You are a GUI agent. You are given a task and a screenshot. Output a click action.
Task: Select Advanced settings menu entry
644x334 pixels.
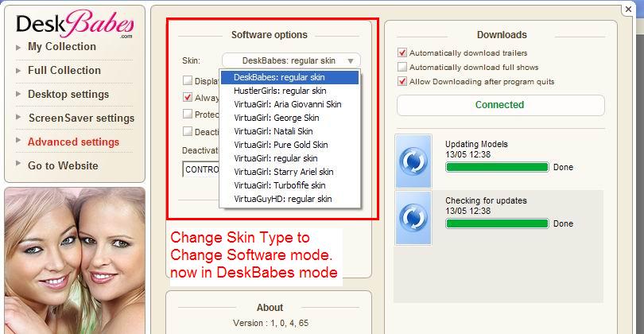coord(73,142)
